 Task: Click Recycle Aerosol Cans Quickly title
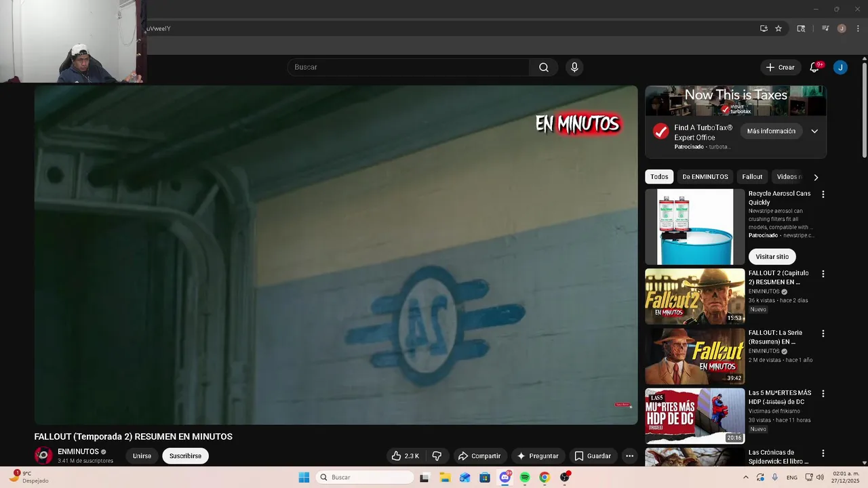point(780,198)
